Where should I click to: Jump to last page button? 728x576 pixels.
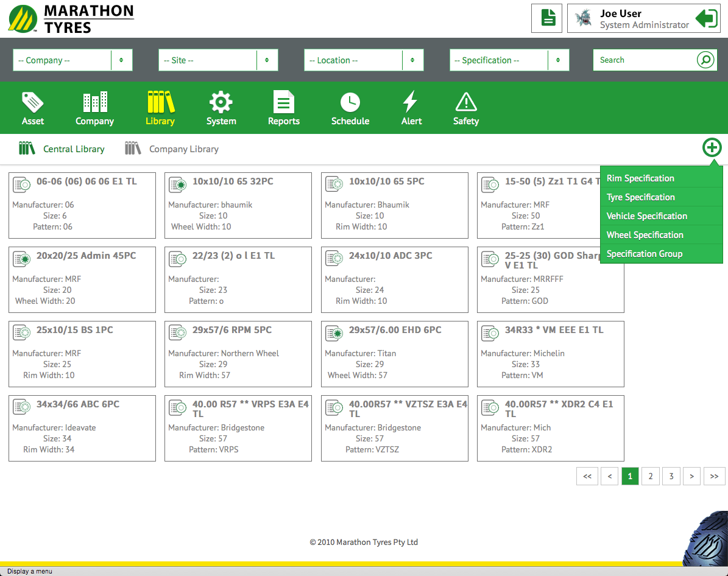pyautogui.click(x=714, y=476)
